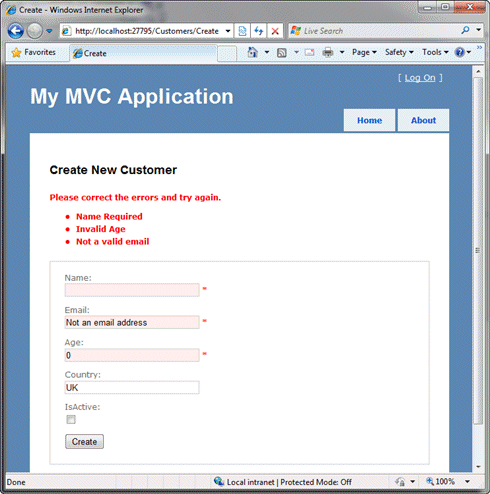Click the red Stop loading icon
The width and height of the screenshot is (490, 494).
coord(275,31)
